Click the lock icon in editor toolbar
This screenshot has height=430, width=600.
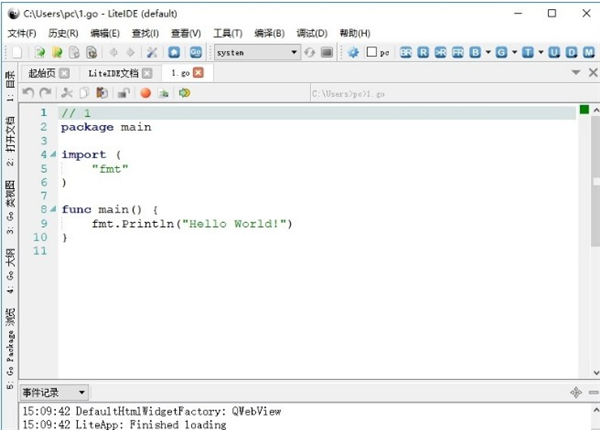(x=123, y=93)
